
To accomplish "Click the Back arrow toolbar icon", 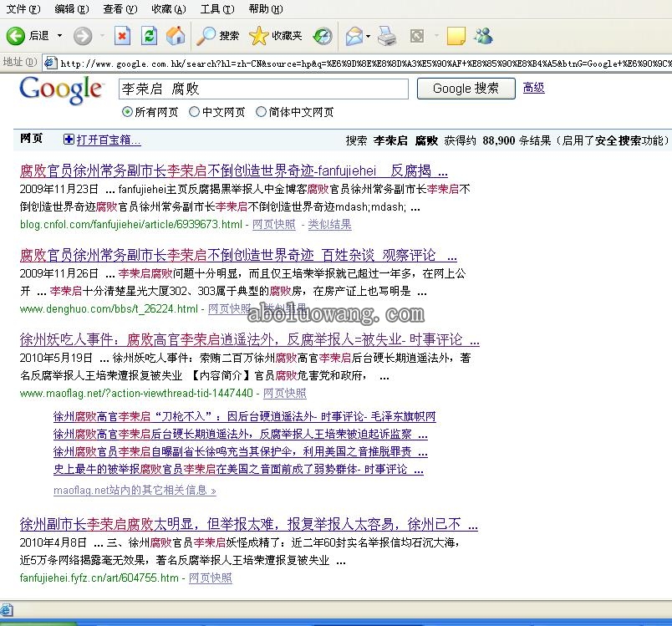I will [15, 36].
